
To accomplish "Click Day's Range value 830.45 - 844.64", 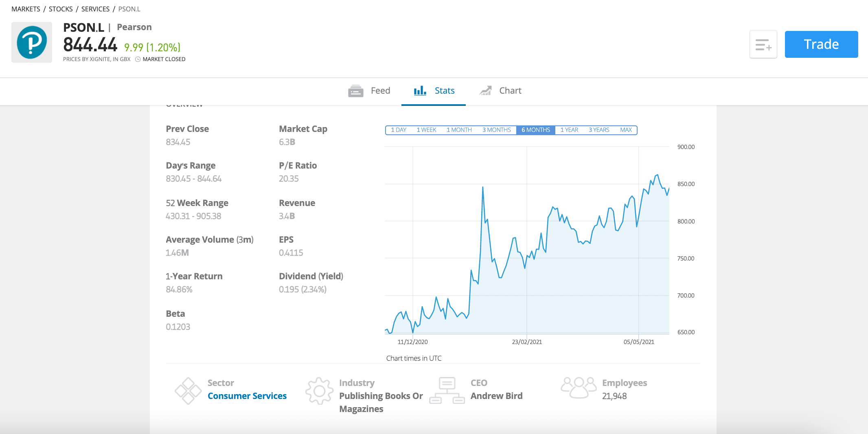I will tap(194, 179).
